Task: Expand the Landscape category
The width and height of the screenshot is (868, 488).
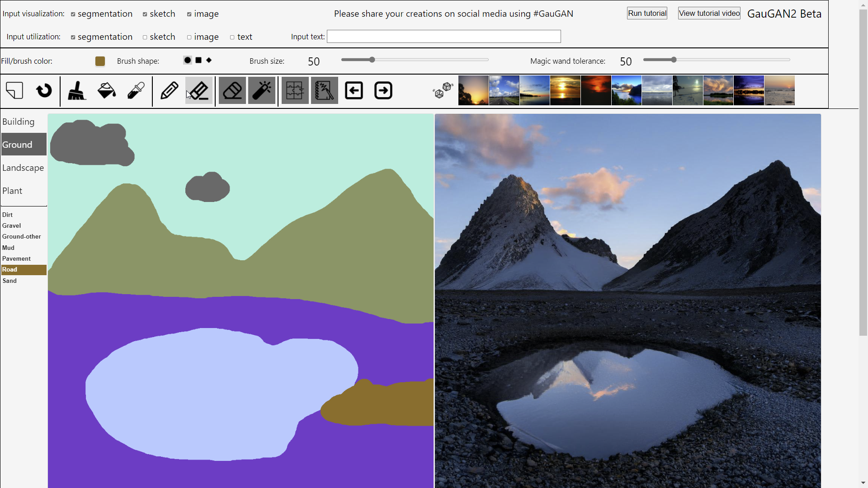Action: tap(23, 168)
